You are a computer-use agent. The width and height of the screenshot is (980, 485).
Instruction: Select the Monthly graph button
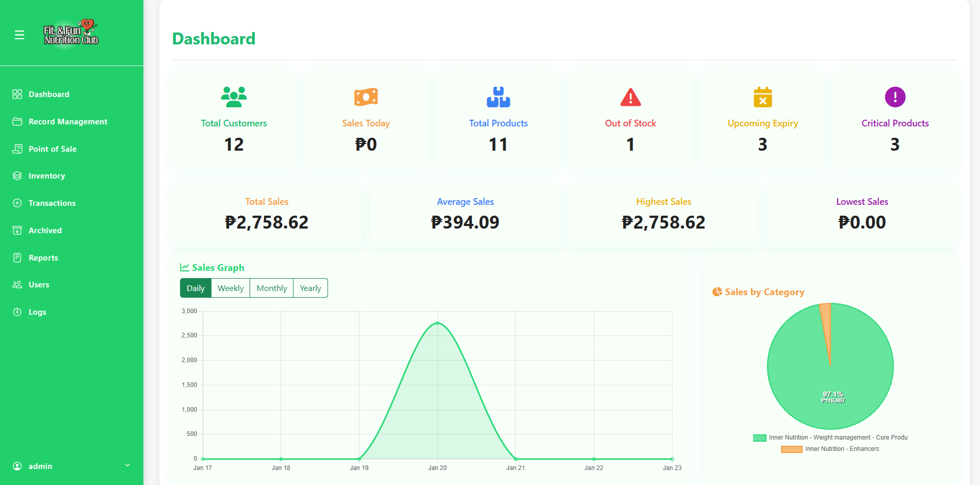coord(271,288)
